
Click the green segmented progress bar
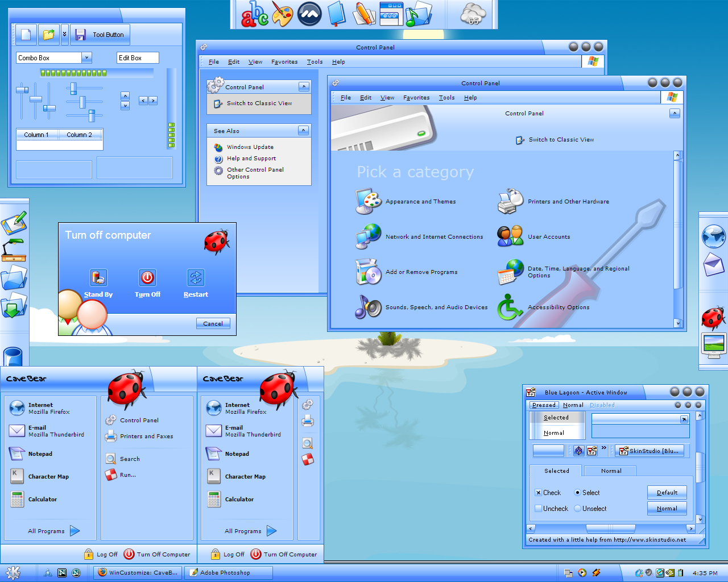tap(74, 73)
